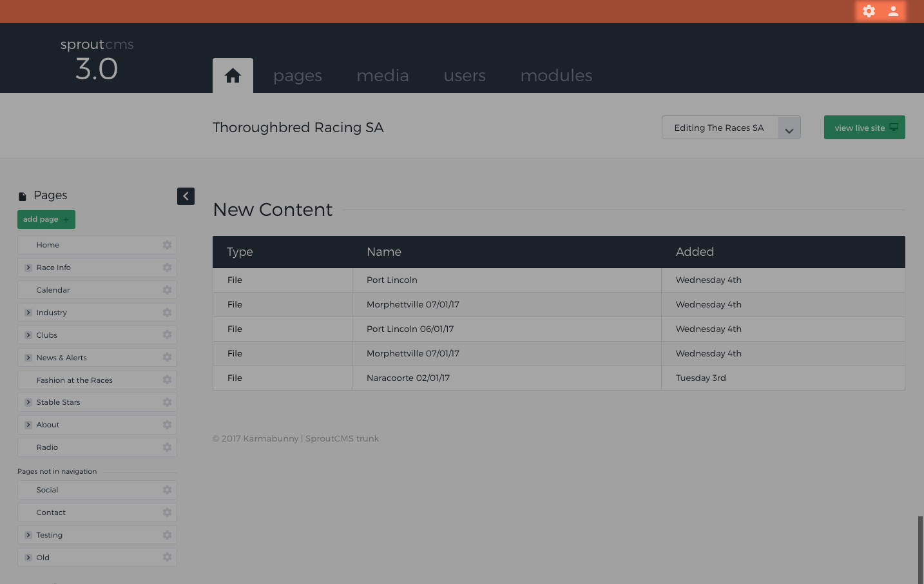Open gear settings for News & Alerts page
Viewport: 924px width, 584px height.
[167, 357]
